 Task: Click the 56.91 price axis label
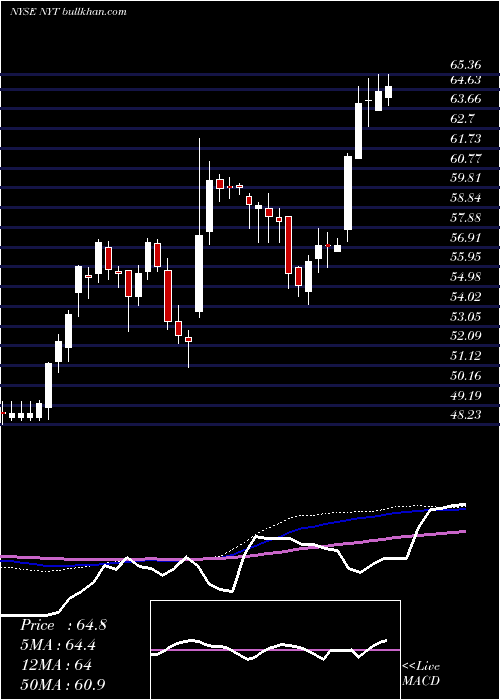coord(466,238)
